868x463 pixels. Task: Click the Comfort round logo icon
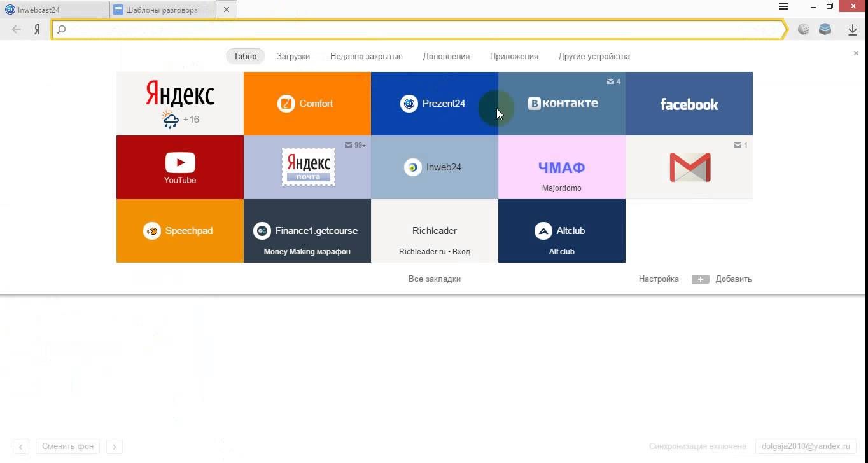pyautogui.click(x=286, y=104)
